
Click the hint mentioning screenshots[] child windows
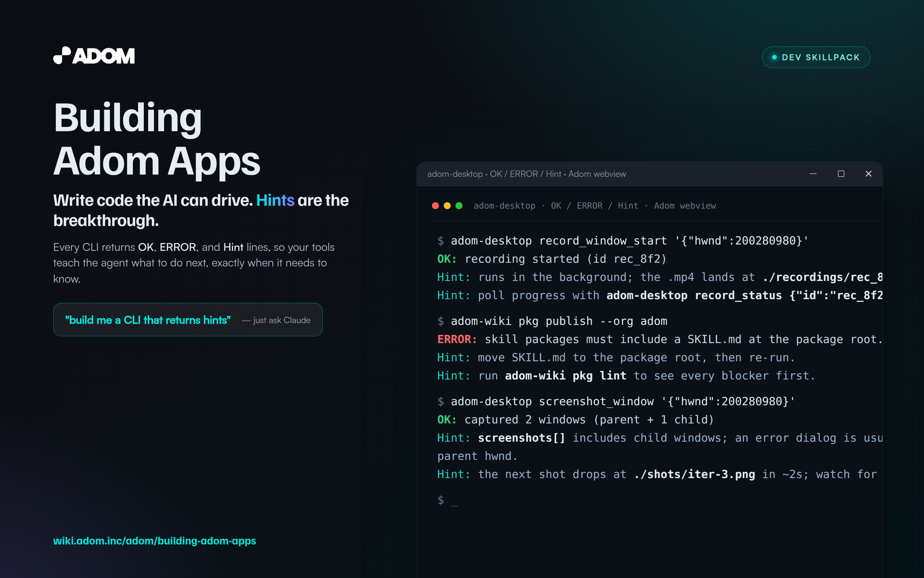click(x=660, y=438)
